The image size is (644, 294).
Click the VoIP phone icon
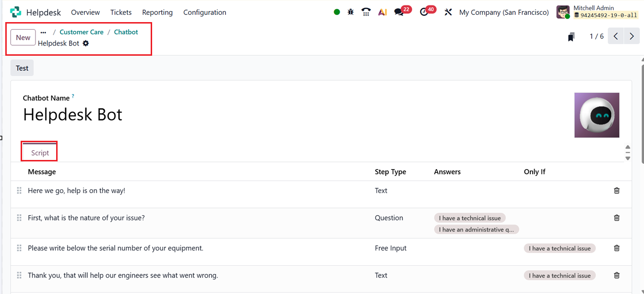coord(366,12)
